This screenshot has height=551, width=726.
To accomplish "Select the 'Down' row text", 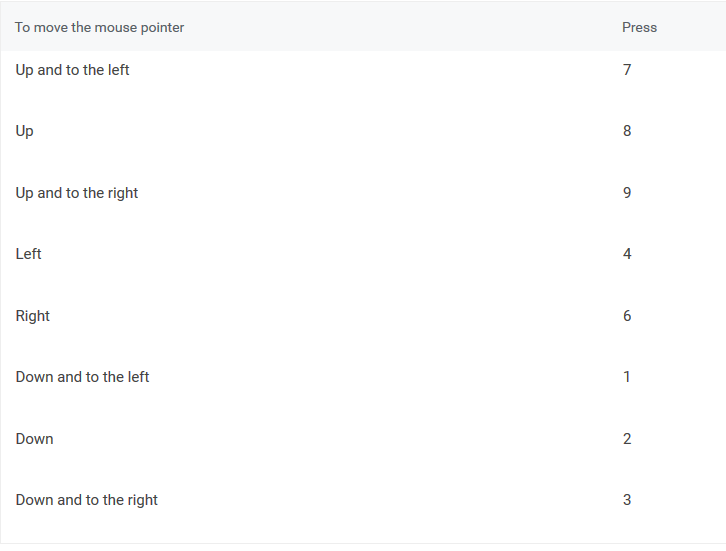I will (34, 439).
